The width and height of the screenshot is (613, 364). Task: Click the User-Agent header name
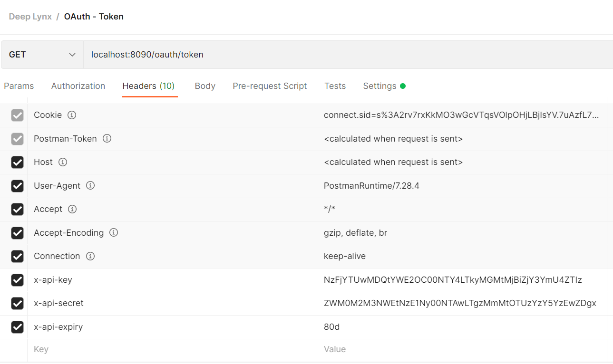coord(57,186)
